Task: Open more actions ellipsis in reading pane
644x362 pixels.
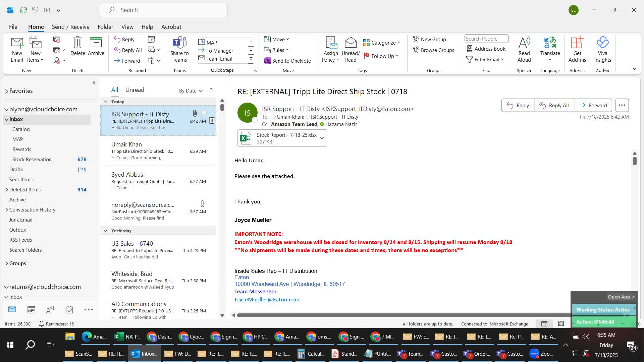Action: click(622, 105)
